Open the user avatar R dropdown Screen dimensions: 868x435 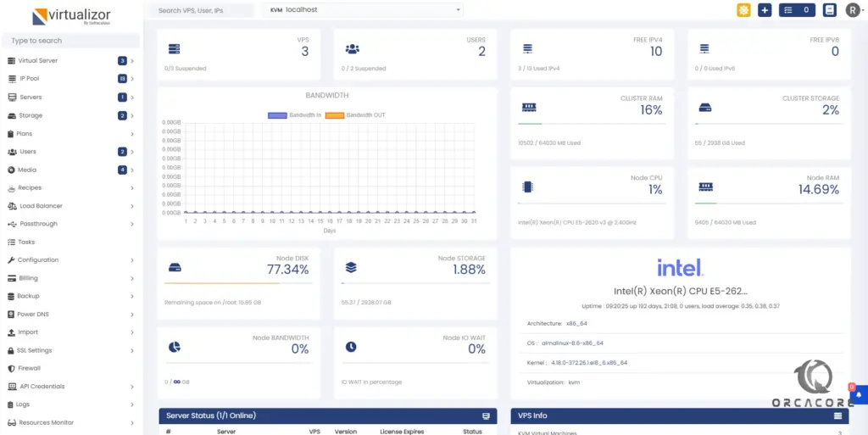pyautogui.click(x=854, y=10)
